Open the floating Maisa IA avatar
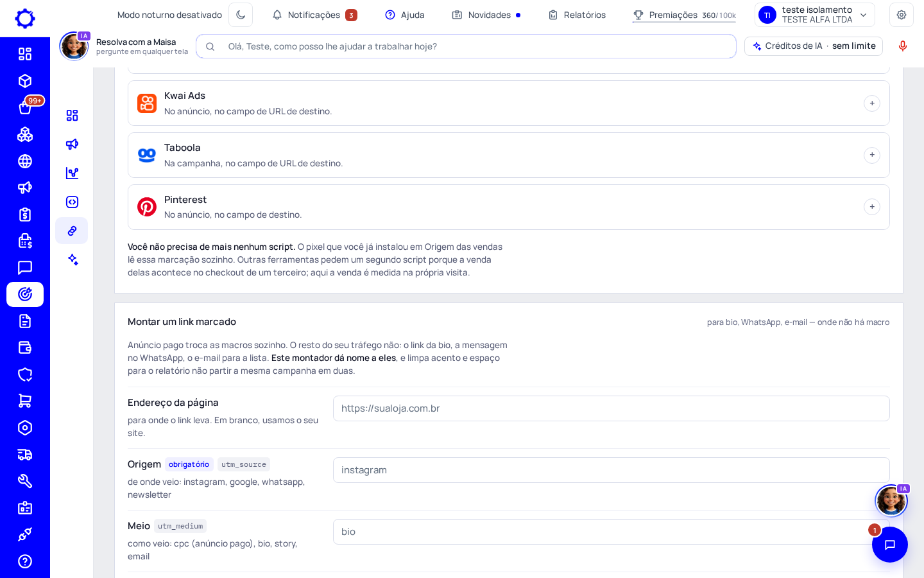924x578 pixels. pyautogui.click(x=891, y=500)
